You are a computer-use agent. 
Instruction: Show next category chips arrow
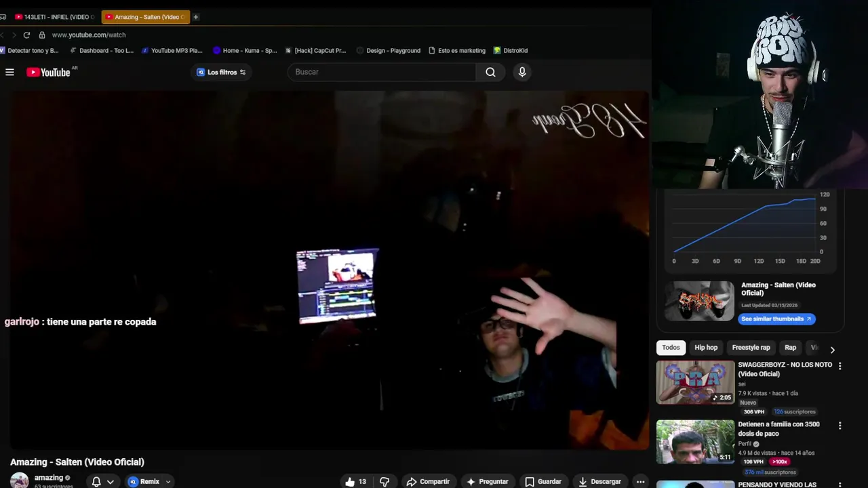pyautogui.click(x=832, y=350)
